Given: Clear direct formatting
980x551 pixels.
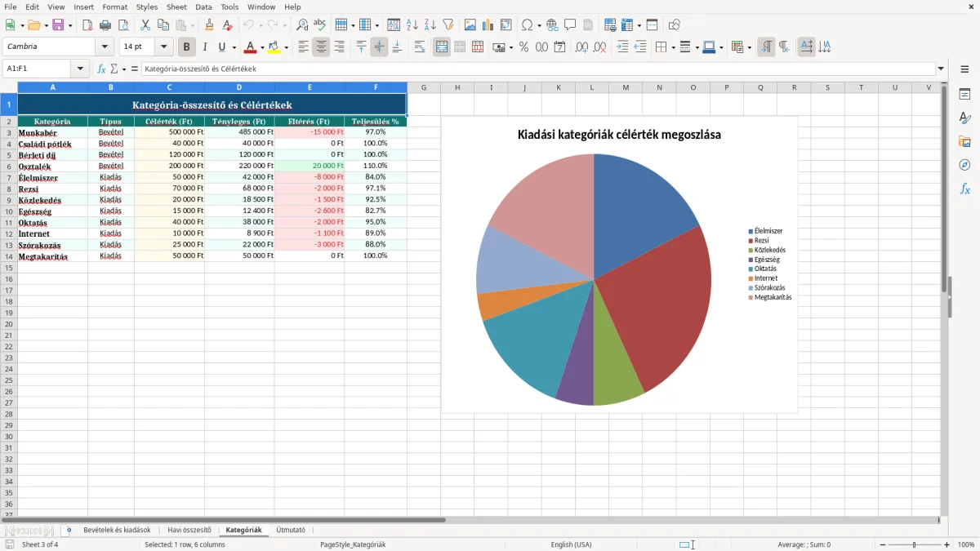Looking at the screenshot, I should click(x=228, y=25).
